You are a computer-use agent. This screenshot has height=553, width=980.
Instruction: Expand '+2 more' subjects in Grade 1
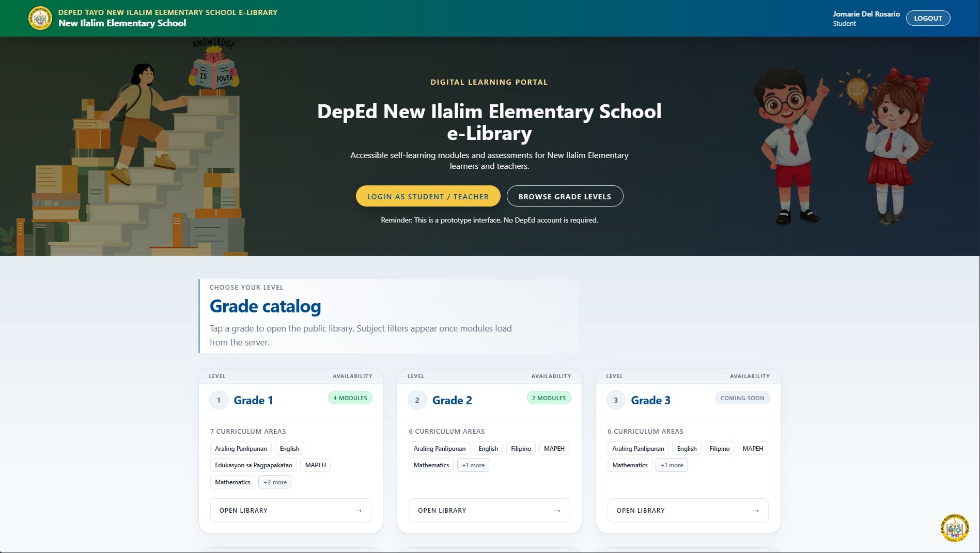tap(275, 482)
